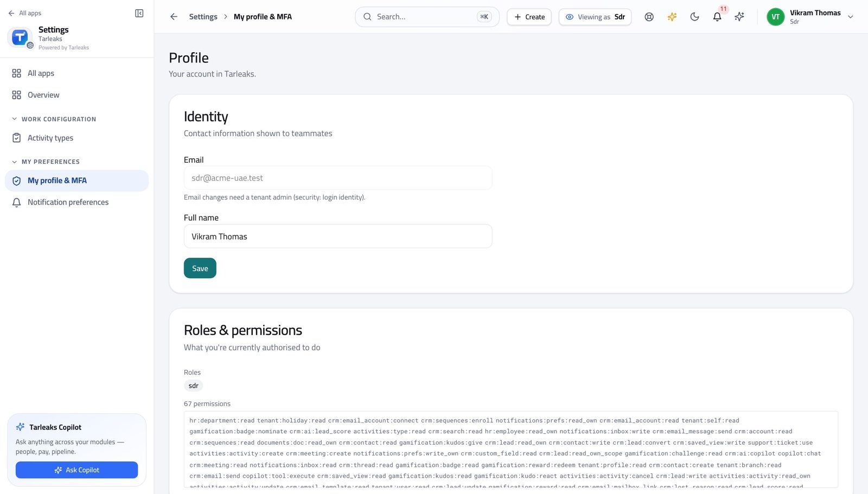
Task: Open AI sparkle icon beside bell
Action: pyautogui.click(x=739, y=17)
